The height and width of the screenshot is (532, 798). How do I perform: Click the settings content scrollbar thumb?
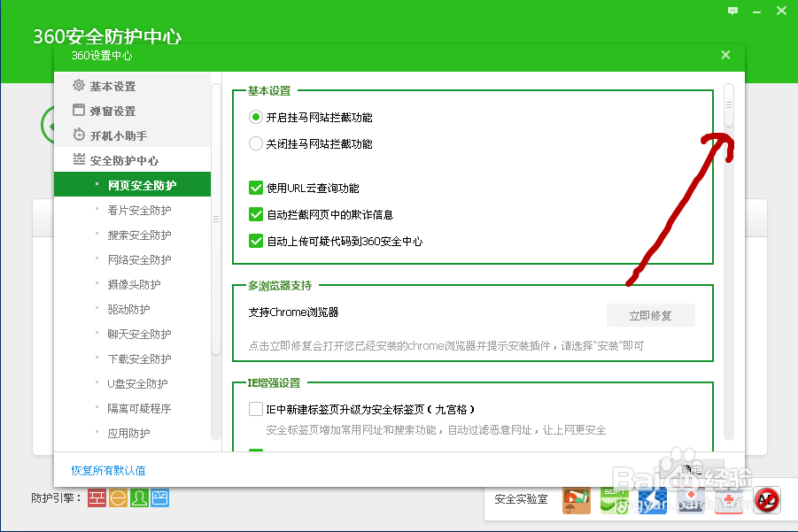click(729, 105)
